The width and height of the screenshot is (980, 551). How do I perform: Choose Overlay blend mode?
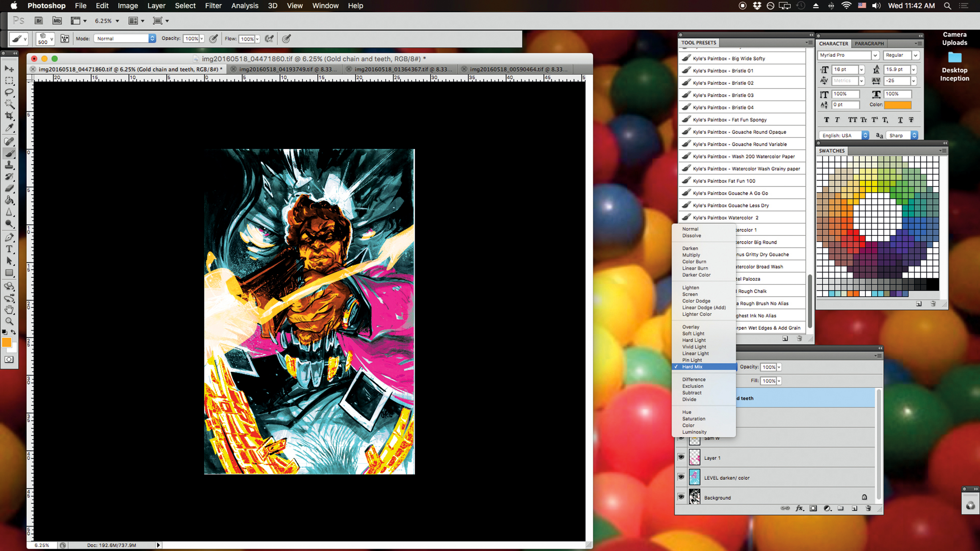[x=691, y=327]
